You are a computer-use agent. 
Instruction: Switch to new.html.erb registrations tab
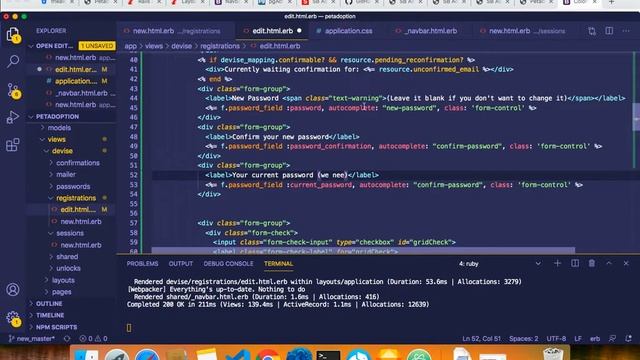[176, 31]
